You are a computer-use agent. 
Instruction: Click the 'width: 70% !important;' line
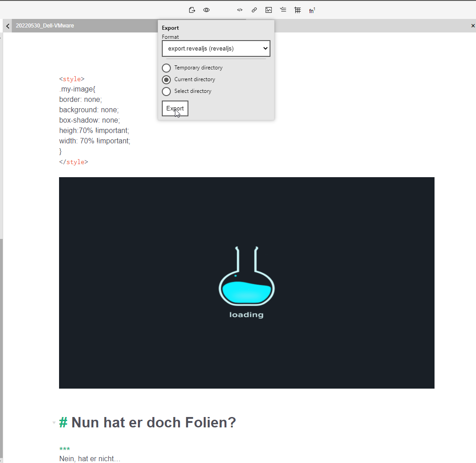tap(95, 141)
